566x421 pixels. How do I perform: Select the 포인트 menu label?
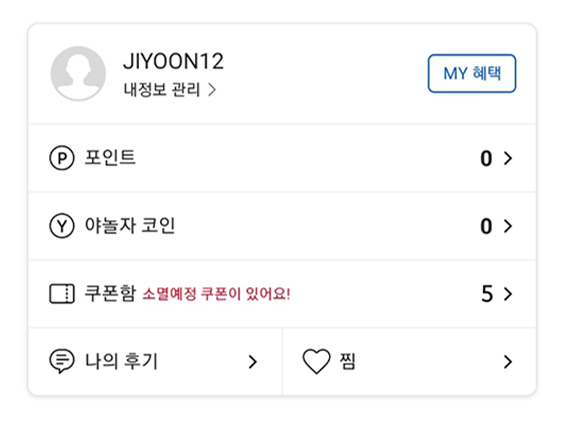(110, 158)
